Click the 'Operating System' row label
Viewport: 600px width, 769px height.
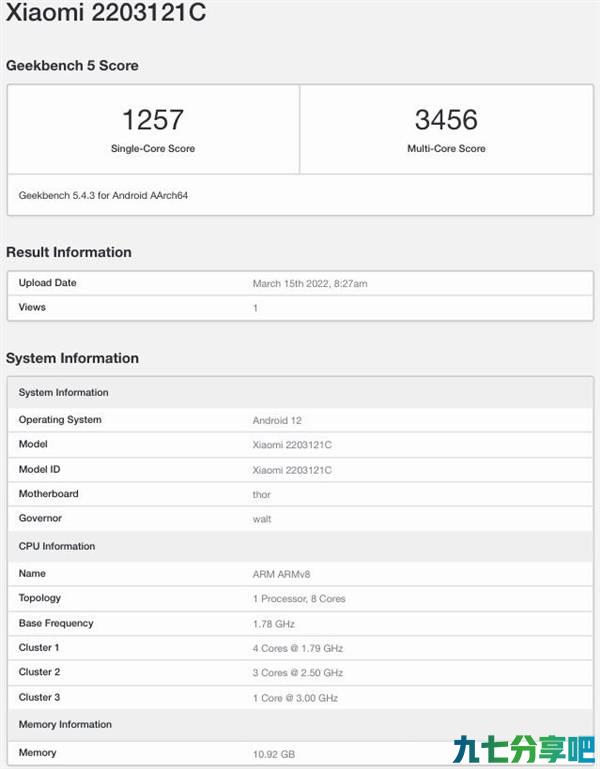[x=60, y=420]
